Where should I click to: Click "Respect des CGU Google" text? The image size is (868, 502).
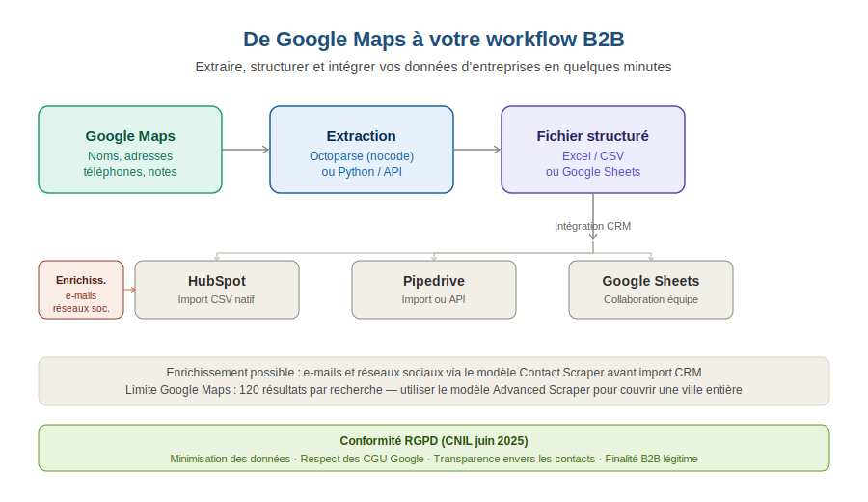[362, 459]
